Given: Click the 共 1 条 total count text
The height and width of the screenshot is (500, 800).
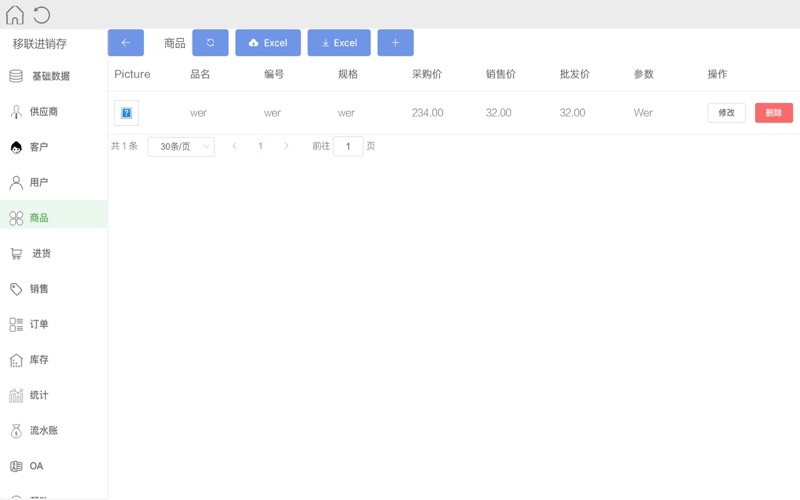Looking at the screenshot, I should click(x=124, y=146).
